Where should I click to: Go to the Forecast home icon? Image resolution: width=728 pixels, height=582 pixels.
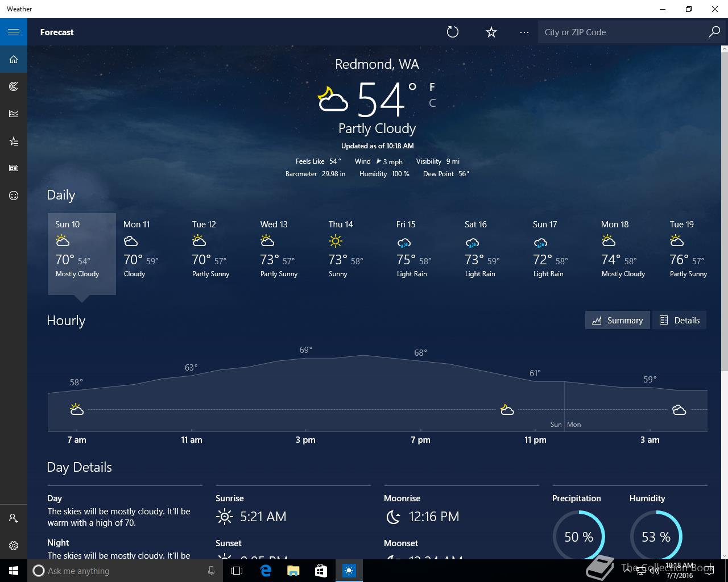[x=14, y=59]
